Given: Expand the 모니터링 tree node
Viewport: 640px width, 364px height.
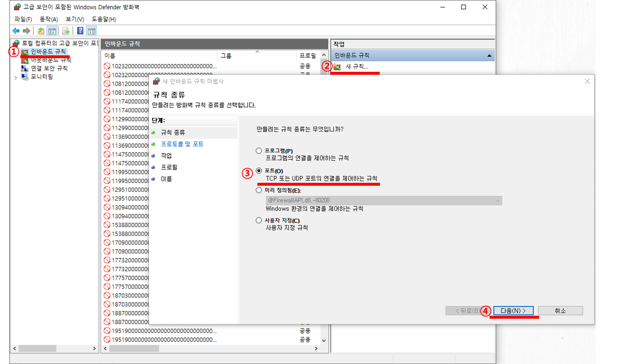Looking at the screenshot, I should point(16,77).
